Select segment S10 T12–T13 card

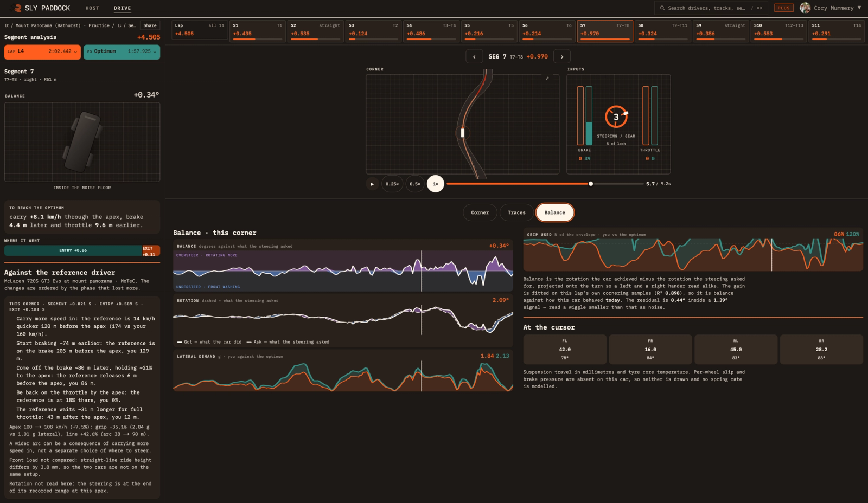[x=778, y=30]
